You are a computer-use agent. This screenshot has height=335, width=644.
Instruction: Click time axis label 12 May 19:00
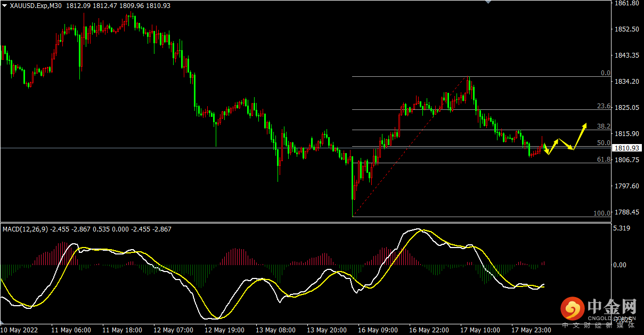coord(224,330)
